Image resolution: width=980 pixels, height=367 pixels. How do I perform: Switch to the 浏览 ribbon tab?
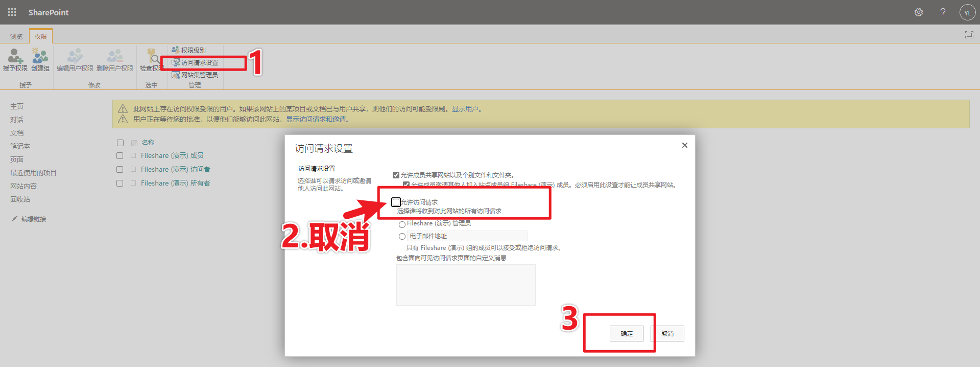coord(16,36)
